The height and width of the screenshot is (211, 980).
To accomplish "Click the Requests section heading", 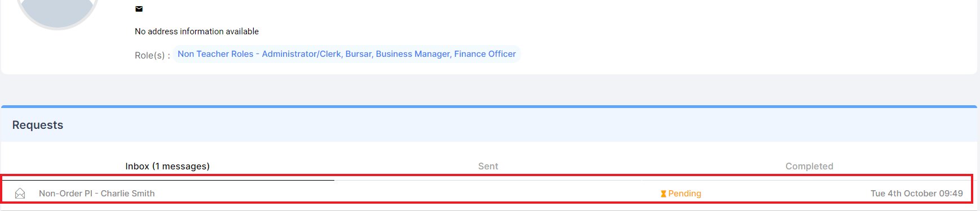I will (x=38, y=125).
